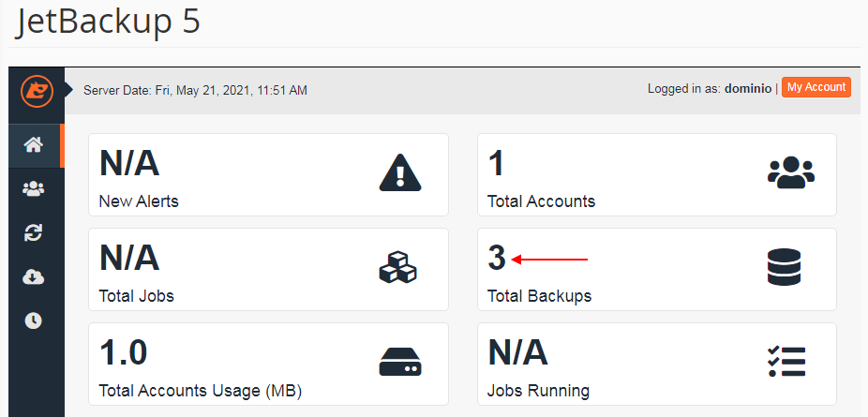This screenshot has height=417, width=868.
Task: Click the JetBackup logo icon
Action: pyautogui.click(x=37, y=92)
